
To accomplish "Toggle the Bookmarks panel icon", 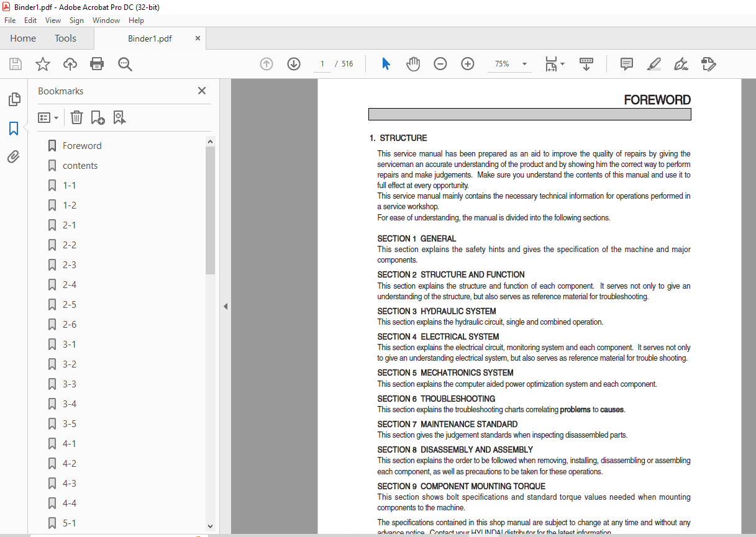I will pos(14,129).
